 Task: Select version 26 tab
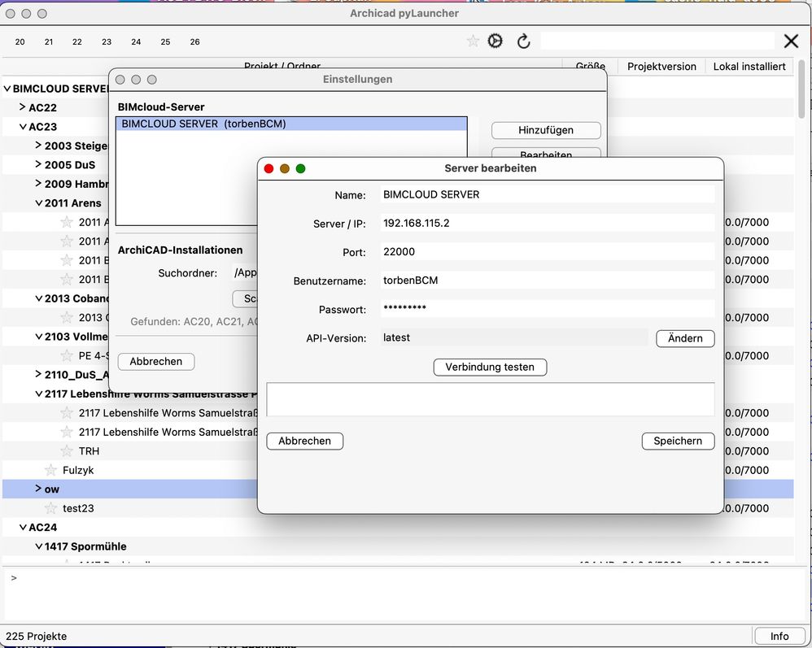[x=194, y=42]
